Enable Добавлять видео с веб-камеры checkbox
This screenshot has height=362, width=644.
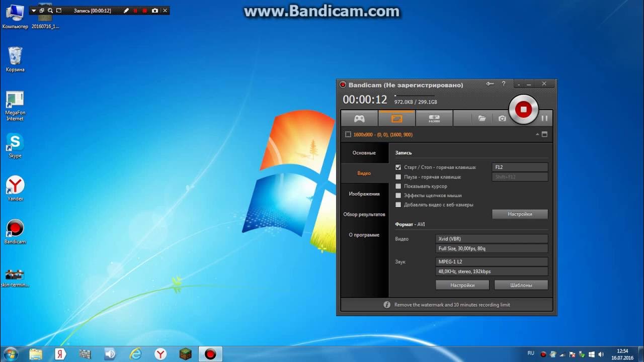(x=398, y=205)
